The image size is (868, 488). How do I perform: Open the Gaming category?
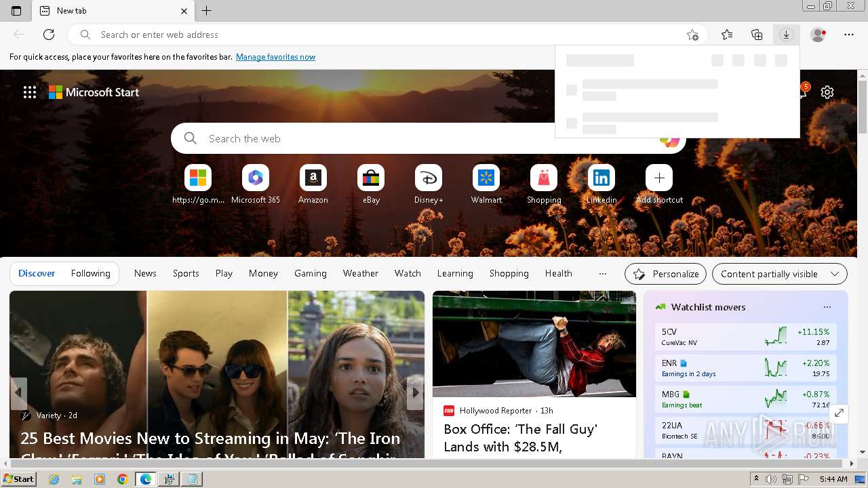pyautogui.click(x=311, y=273)
